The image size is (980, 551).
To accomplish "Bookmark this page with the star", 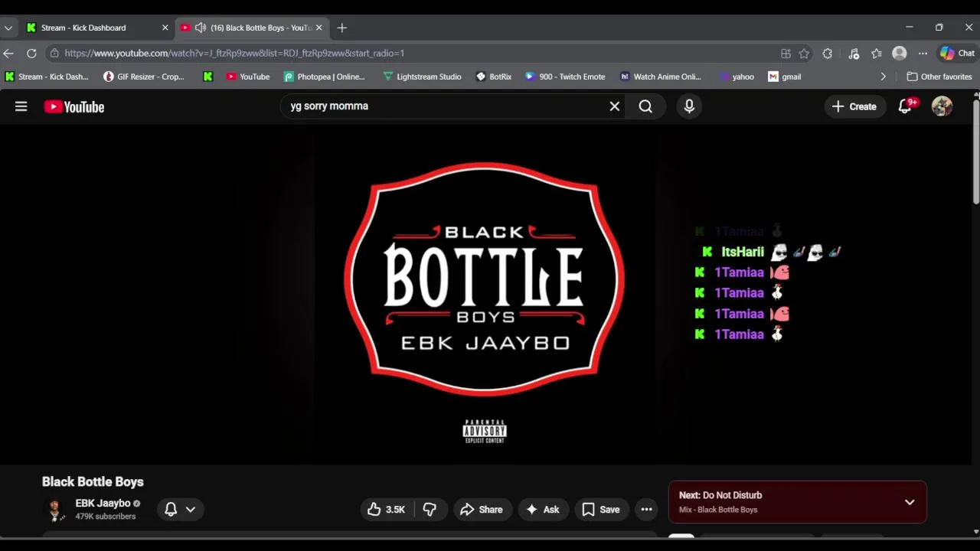I will click(x=804, y=53).
